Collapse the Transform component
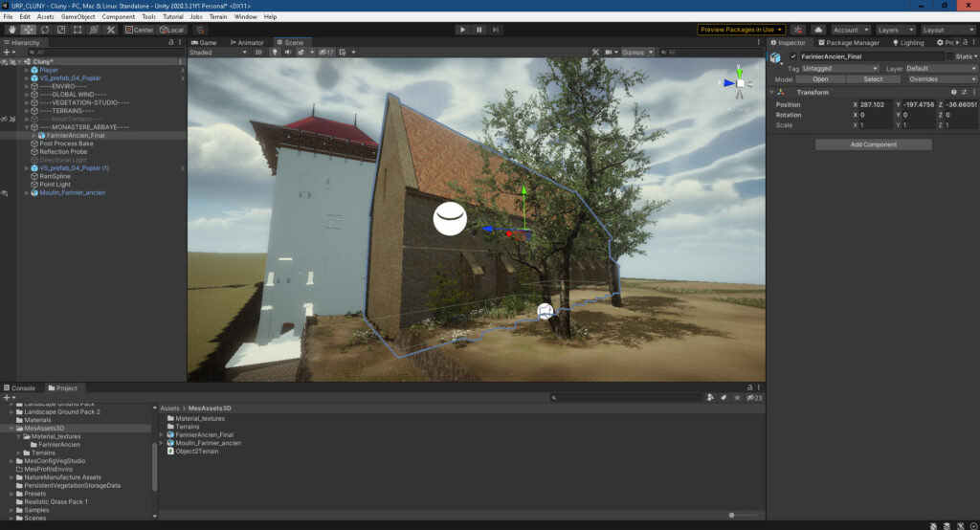Screen dimensions: 980x530 pos(772,92)
